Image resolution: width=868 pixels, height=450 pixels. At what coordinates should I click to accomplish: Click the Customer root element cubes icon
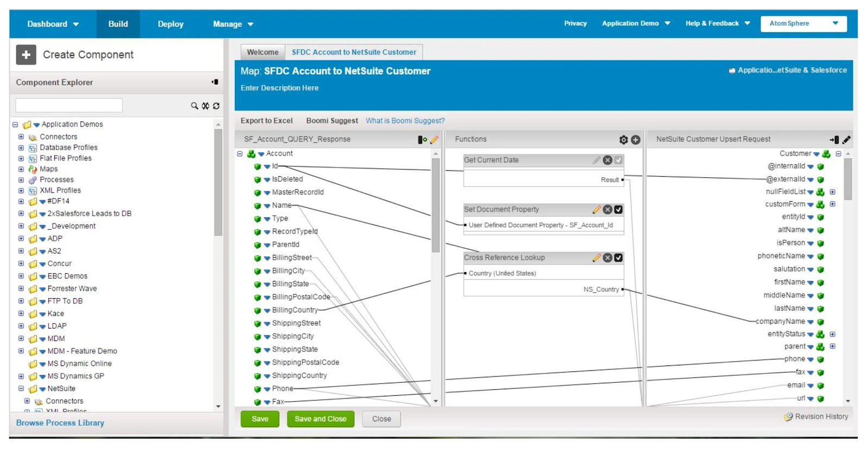826,154
